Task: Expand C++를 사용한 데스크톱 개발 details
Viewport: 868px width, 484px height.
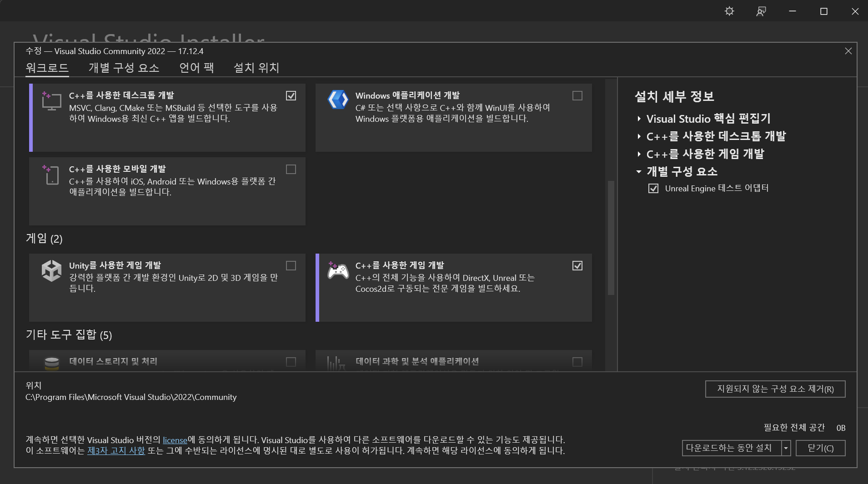Action: pyautogui.click(x=639, y=136)
